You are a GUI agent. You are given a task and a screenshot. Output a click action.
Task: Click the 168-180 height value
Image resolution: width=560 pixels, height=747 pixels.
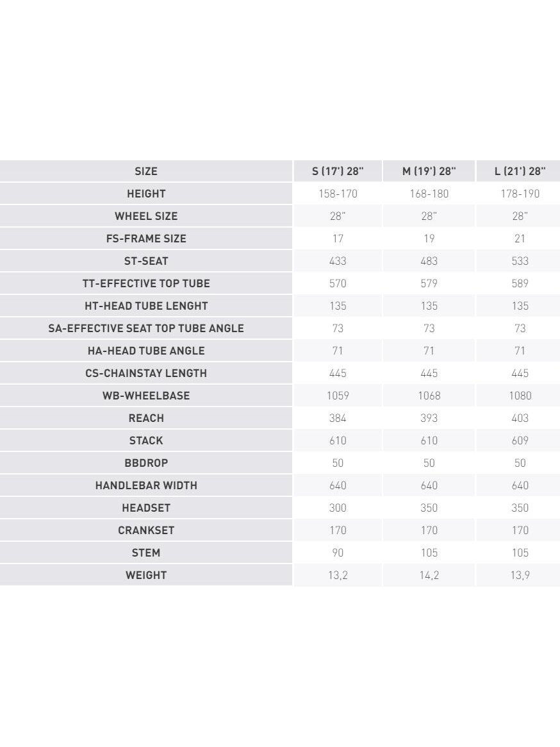[x=429, y=194]
